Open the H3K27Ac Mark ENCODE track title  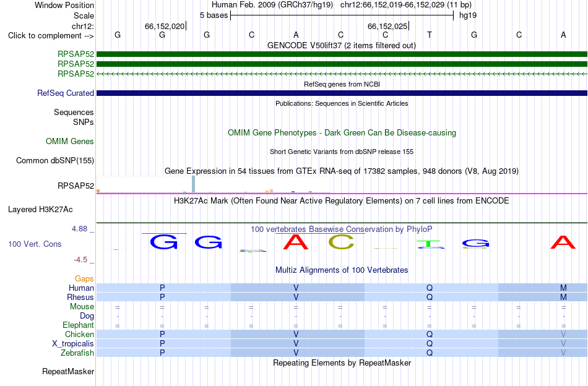tap(341, 201)
